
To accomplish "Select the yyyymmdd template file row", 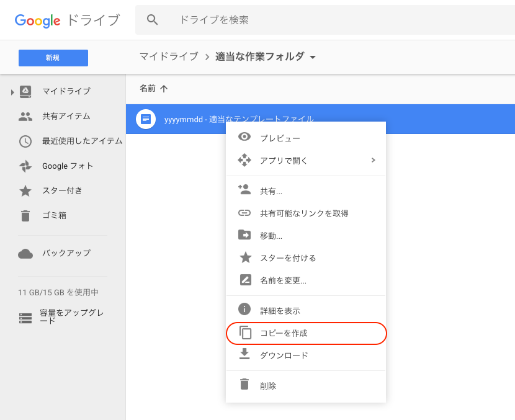I will 320,119.
